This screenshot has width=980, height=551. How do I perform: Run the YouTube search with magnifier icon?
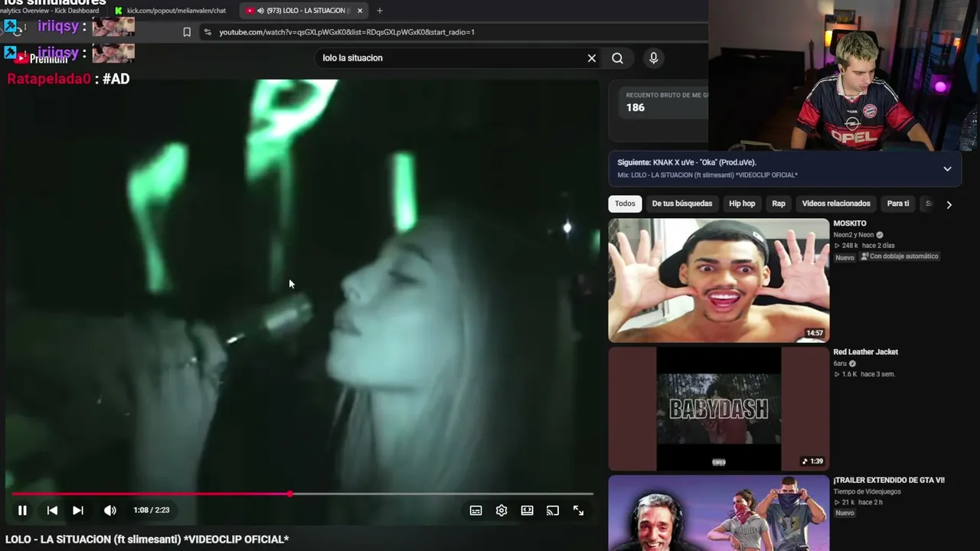click(x=618, y=58)
